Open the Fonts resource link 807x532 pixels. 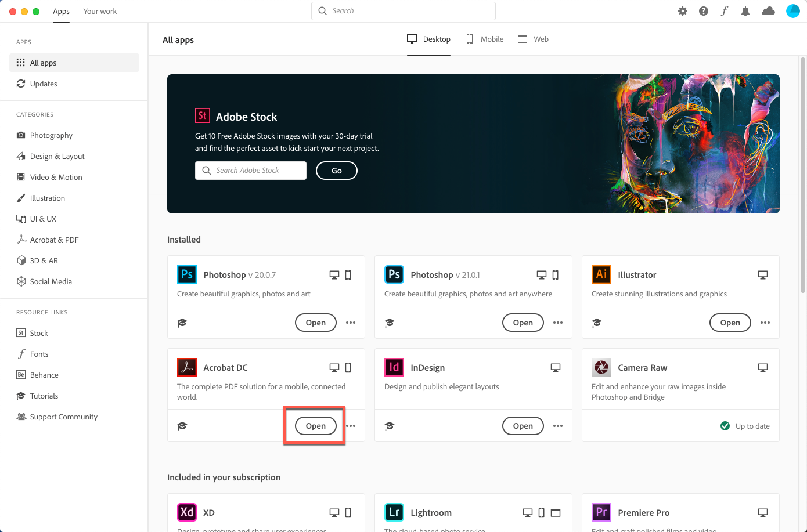74,354
